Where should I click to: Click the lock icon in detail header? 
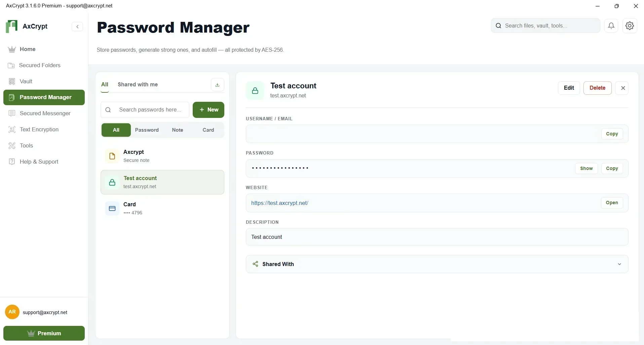point(255,91)
